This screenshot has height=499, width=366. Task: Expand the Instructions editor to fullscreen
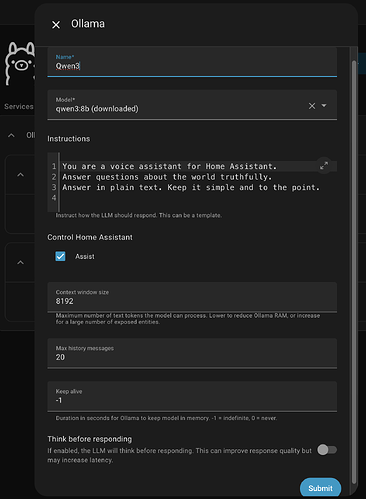click(x=324, y=166)
